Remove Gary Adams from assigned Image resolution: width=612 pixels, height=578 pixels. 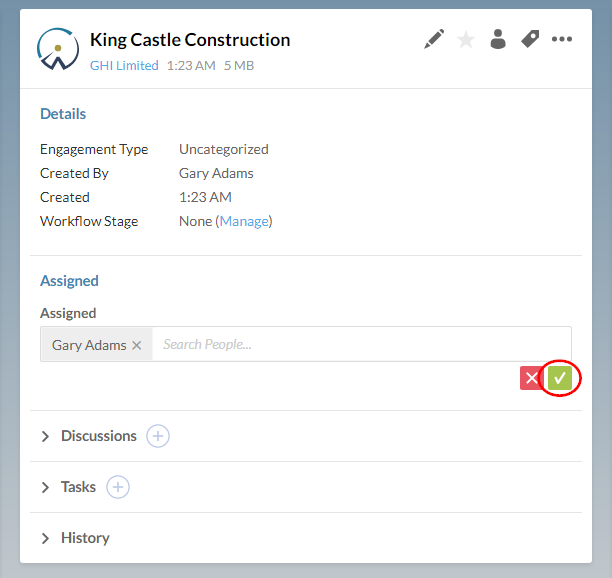point(137,345)
